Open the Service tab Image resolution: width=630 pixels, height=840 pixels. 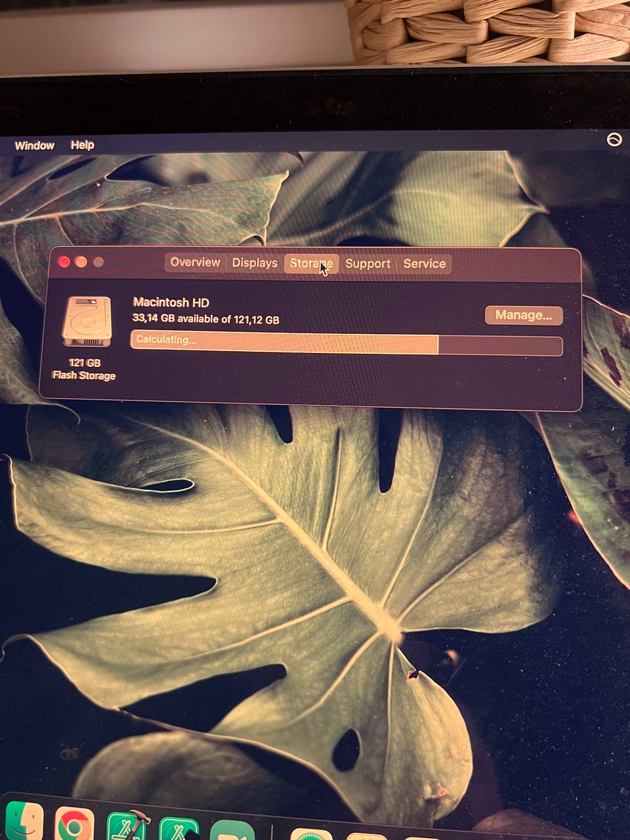click(x=424, y=264)
